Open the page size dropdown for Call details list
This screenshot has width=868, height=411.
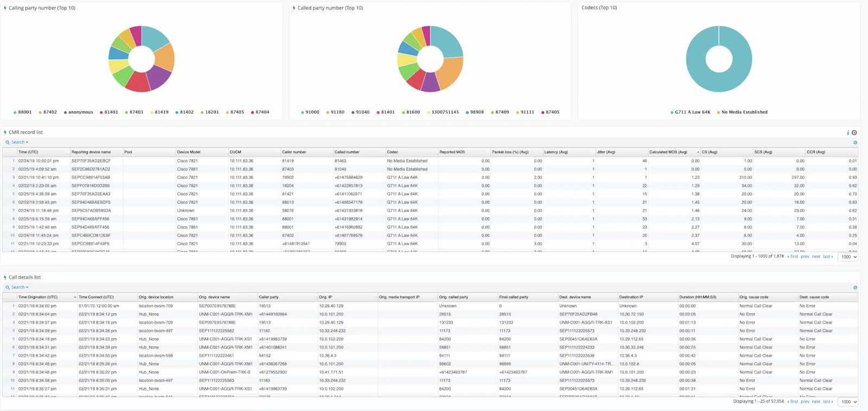[x=848, y=402]
